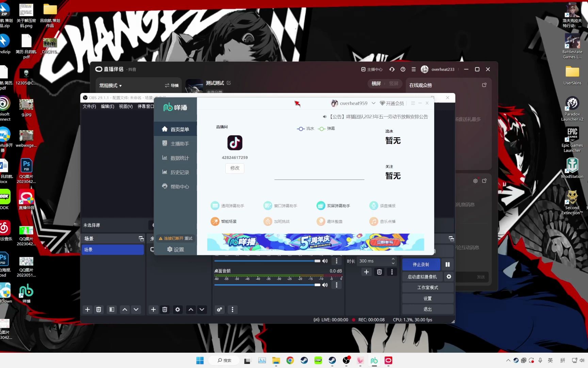Adjust the 桌面音频 volume slider

pos(267,285)
